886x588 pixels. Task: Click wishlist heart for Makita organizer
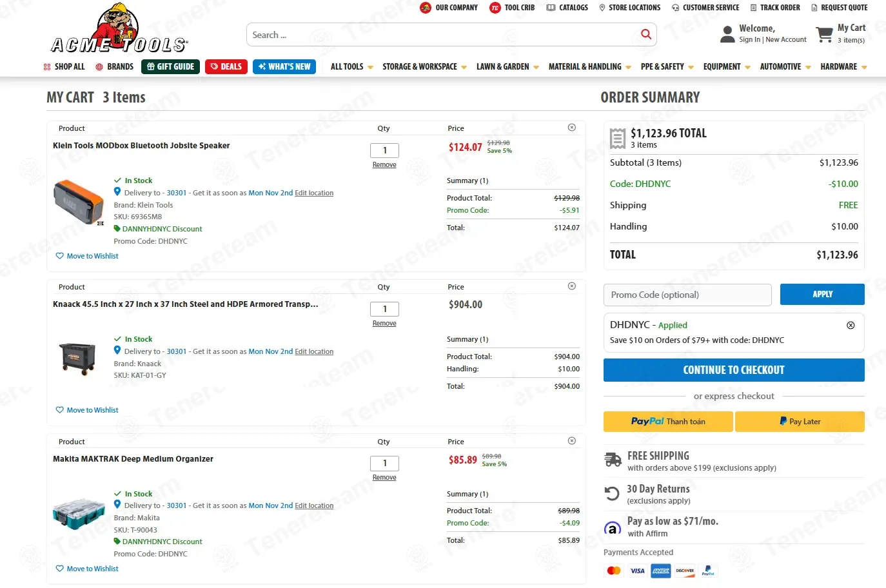(x=60, y=569)
